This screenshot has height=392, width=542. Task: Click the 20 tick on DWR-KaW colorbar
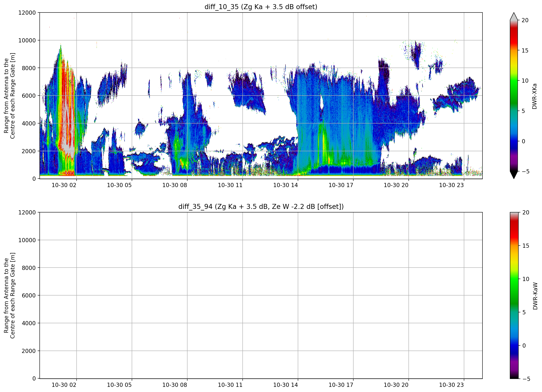pos(526,212)
